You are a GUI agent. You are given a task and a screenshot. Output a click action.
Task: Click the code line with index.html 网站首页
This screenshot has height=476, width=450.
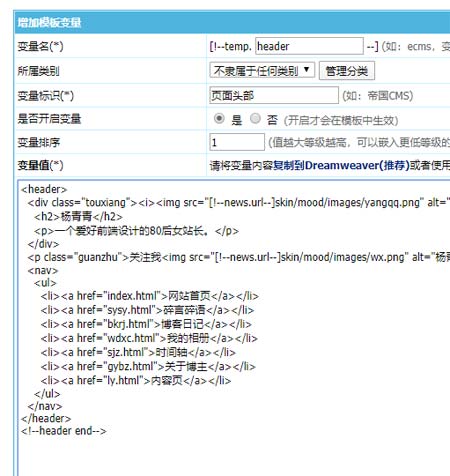[x=150, y=296]
